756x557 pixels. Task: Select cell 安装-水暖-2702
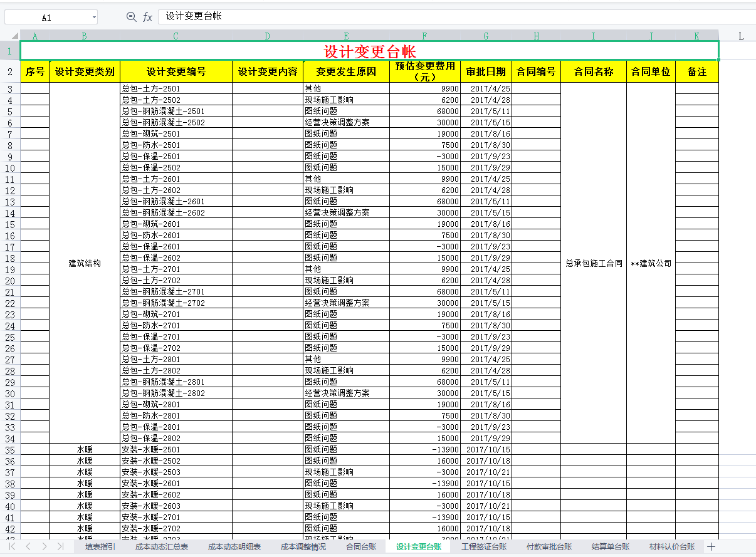(176, 529)
